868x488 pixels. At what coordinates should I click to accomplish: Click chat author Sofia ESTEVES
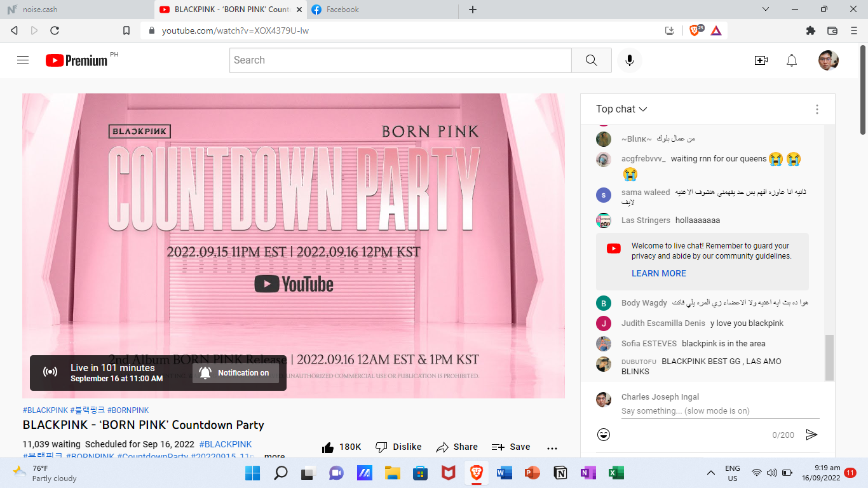coord(649,344)
